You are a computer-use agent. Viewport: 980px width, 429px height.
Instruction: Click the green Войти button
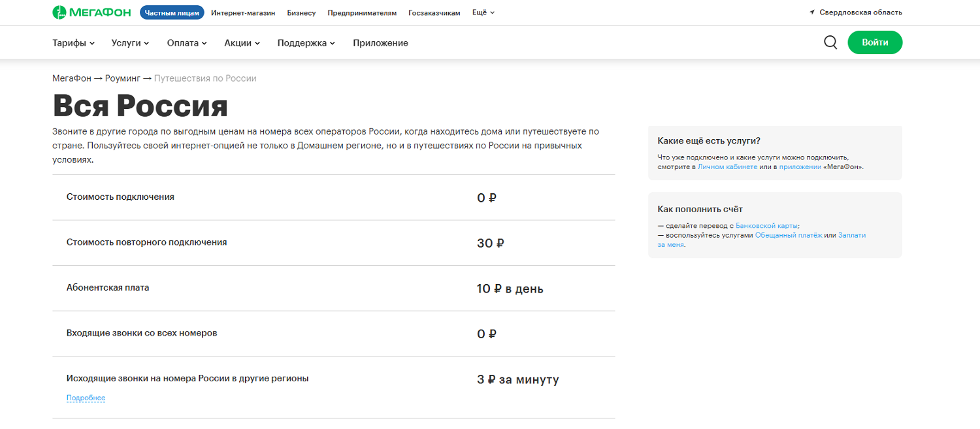point(875,42)
